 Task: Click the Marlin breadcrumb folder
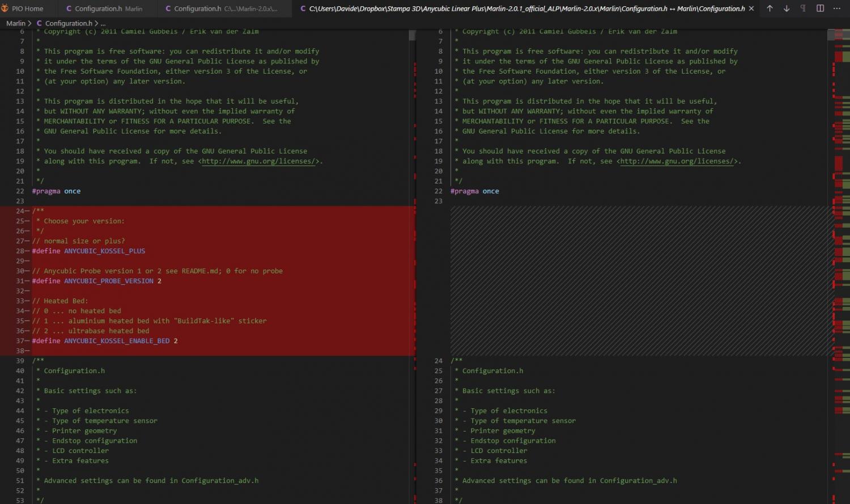click(15, 23)
